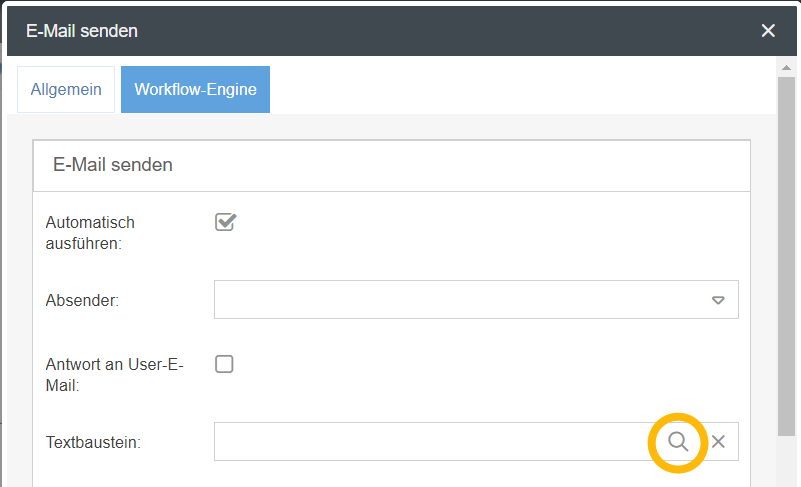Enable the Antwort an User-E-Mail checkbox
The width and height of the screenshot is (801, 487).
point(225,364)
